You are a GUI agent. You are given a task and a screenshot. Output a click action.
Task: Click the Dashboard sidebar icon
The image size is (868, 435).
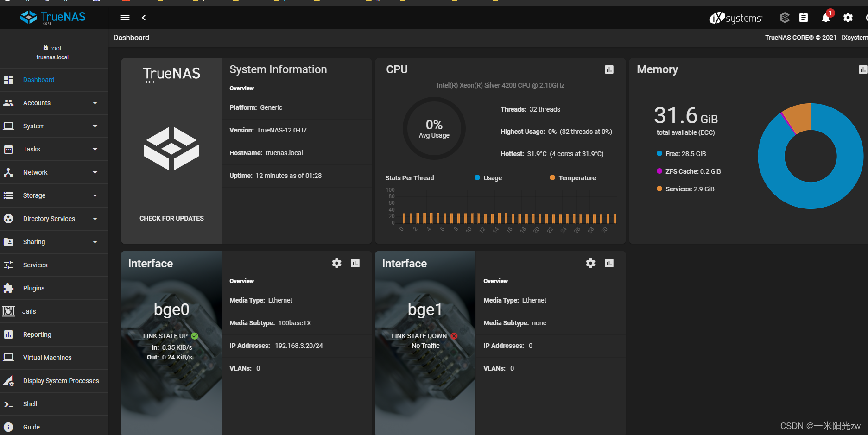coord(8,80)
